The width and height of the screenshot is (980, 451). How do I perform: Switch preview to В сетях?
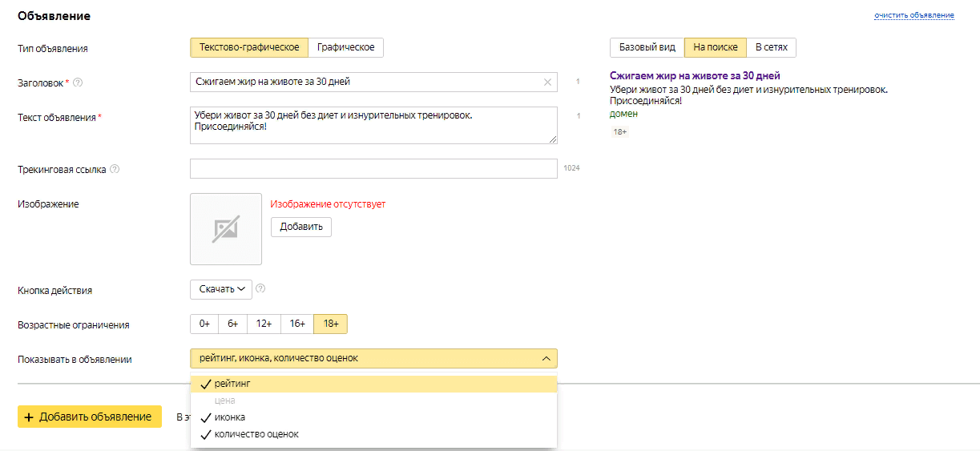(771, 48)
